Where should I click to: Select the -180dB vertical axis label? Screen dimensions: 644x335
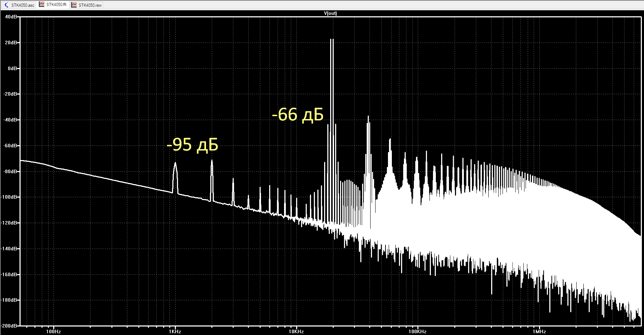9,300
